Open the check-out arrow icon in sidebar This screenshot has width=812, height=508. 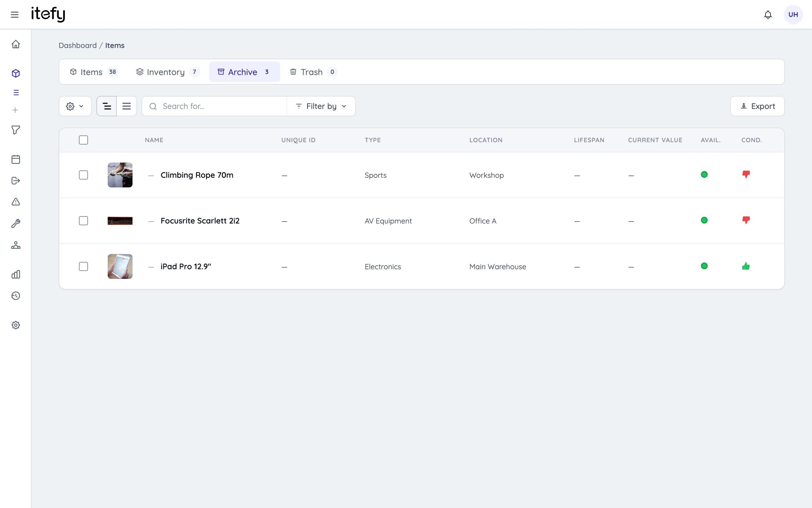pos(16,181)
